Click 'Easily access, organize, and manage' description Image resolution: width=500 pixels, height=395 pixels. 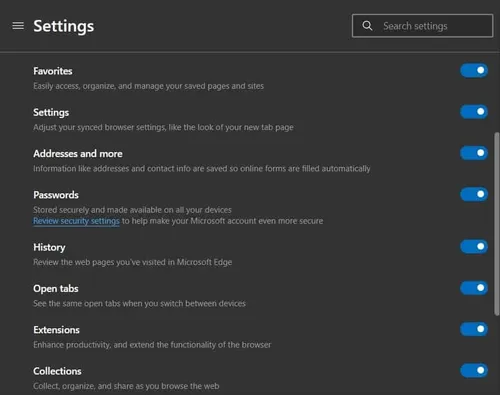[148, 86]
